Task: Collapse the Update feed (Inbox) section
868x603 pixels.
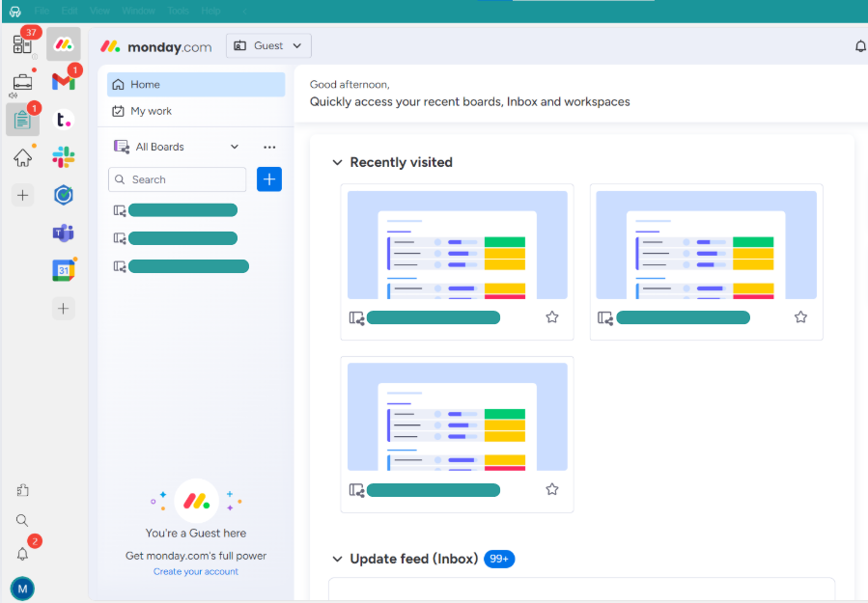Action: coord(337,559)
